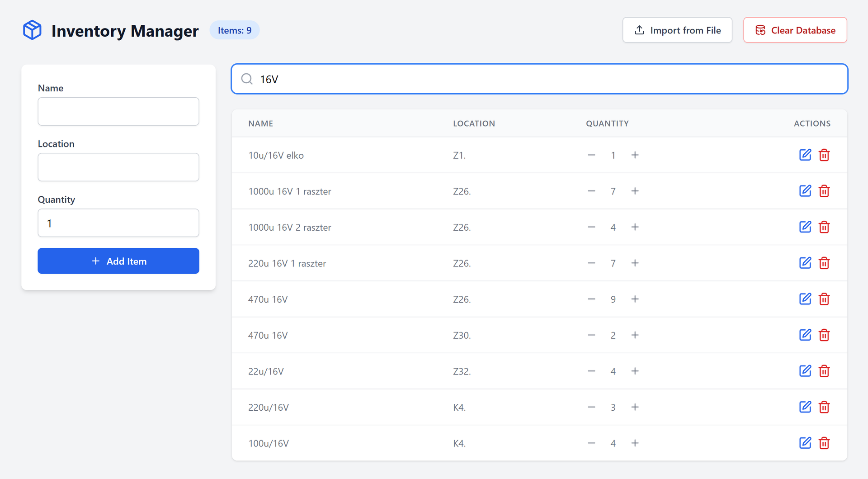
Task: Decrease quantity of 100u/16V
Action: (591, 443)
